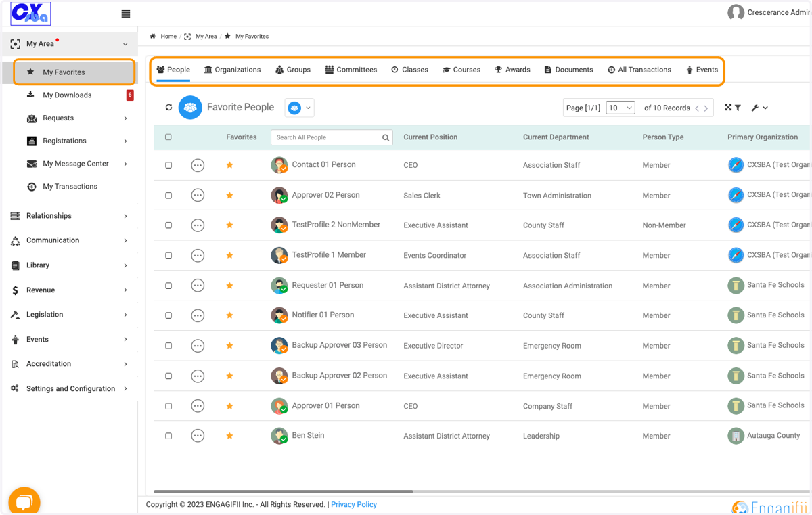This screenshot has height=515, width=812.
Task: Unfavorite star for Notifier 01 Person
Action: click(230, 315)
